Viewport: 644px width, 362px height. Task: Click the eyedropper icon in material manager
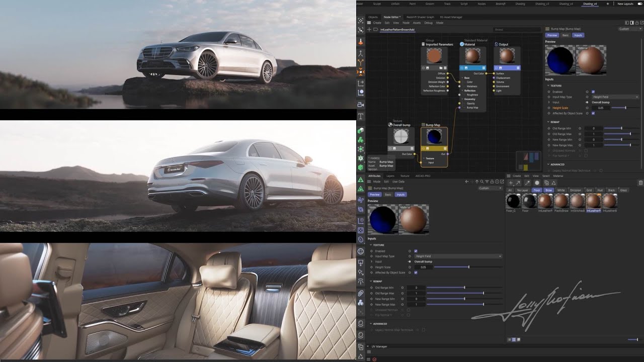[527, 183]
